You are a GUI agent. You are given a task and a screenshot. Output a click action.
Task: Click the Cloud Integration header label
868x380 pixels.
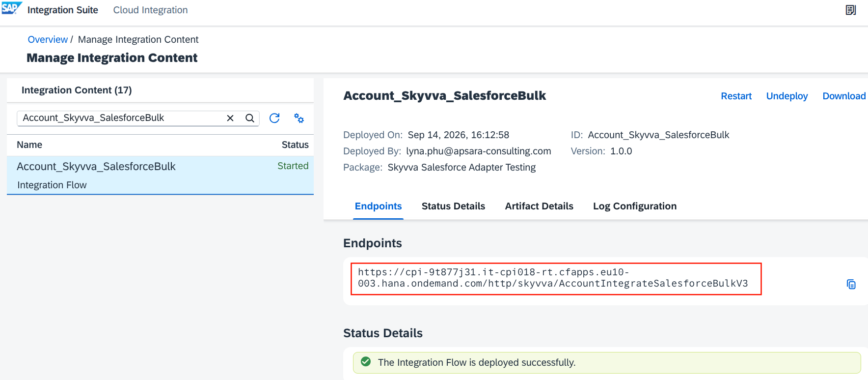coord(150,10)
